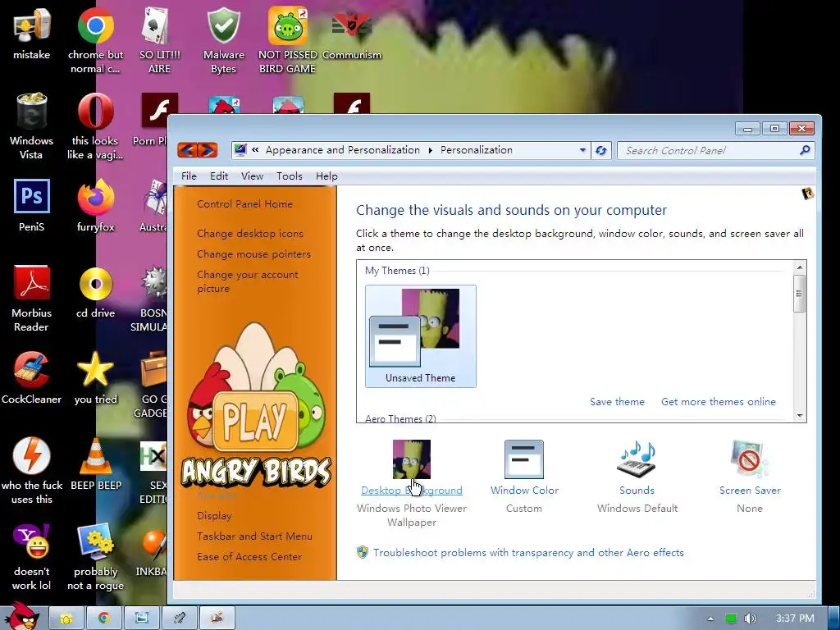Open the 'who the fuck uses this' icon
Viewport: 840px width, 630px height.
pyautogui.click(x=31, y=456)
